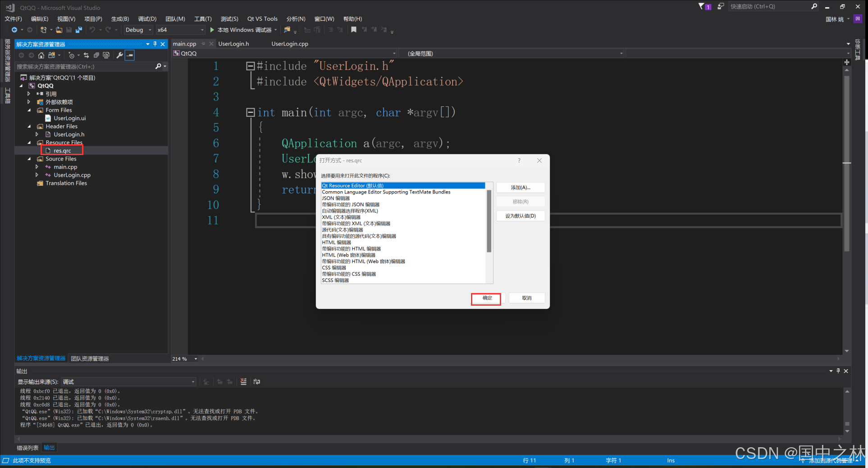Click the Undo arrow icon
Image resolution: width=868 pixels, height=468 pixels.
click(x=92, y=30)
